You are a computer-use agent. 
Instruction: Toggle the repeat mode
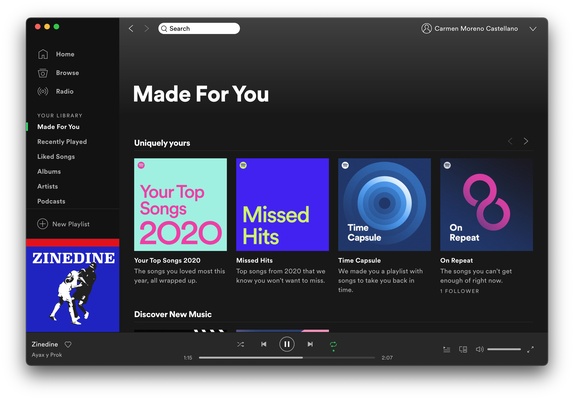333,345
